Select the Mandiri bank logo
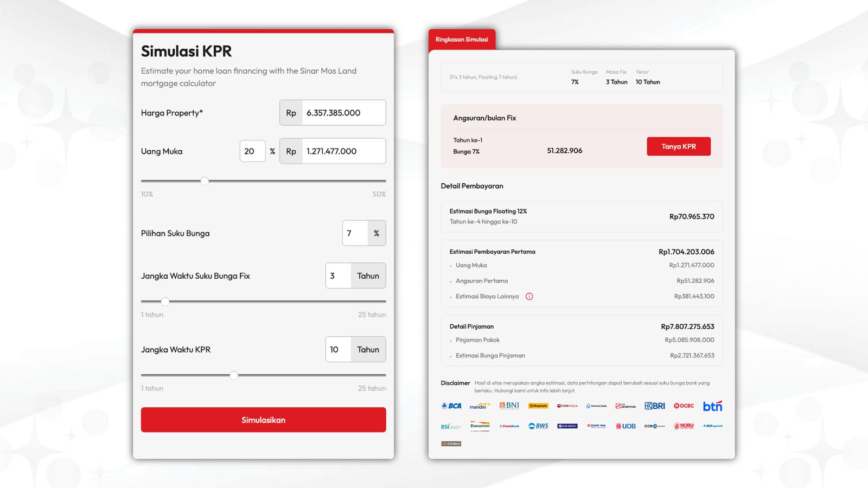Viewport: 868px width, 488px height. click(x=480, y=406)
